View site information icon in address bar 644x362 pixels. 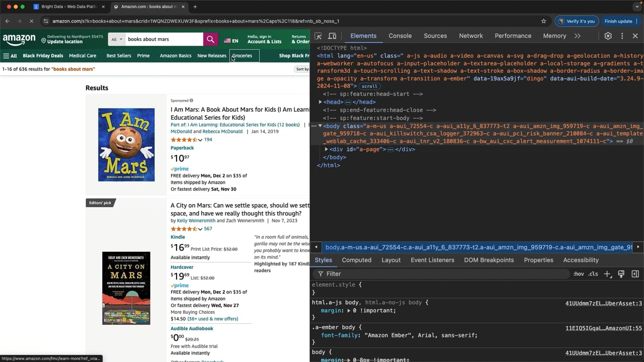pyautogui.click(x=46, y=21)
